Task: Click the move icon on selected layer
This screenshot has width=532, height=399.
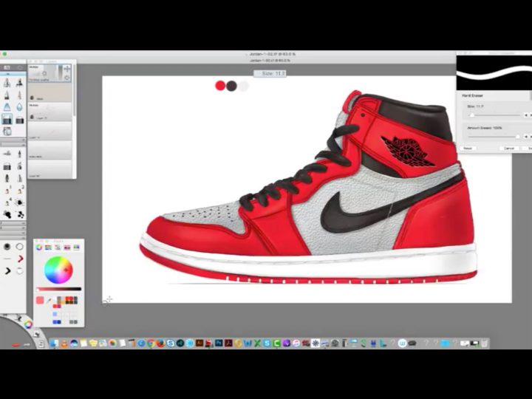Action: [x=66, y=69]
